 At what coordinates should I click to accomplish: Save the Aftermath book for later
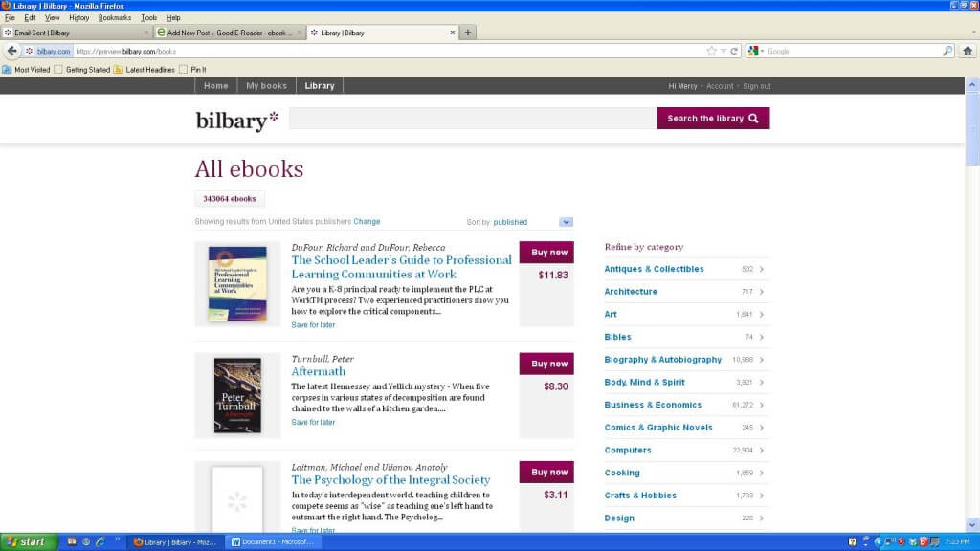click(313, 422)
